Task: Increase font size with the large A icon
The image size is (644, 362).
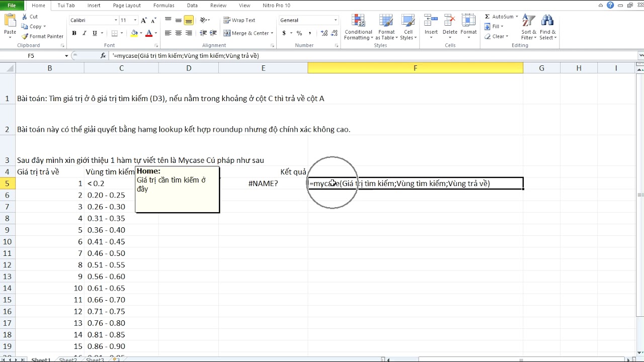Action: (144, 20)
